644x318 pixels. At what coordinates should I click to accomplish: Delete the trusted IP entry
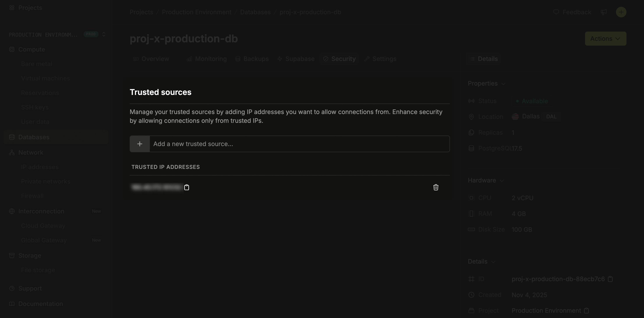pyautogui.click(x=436, y=187)
